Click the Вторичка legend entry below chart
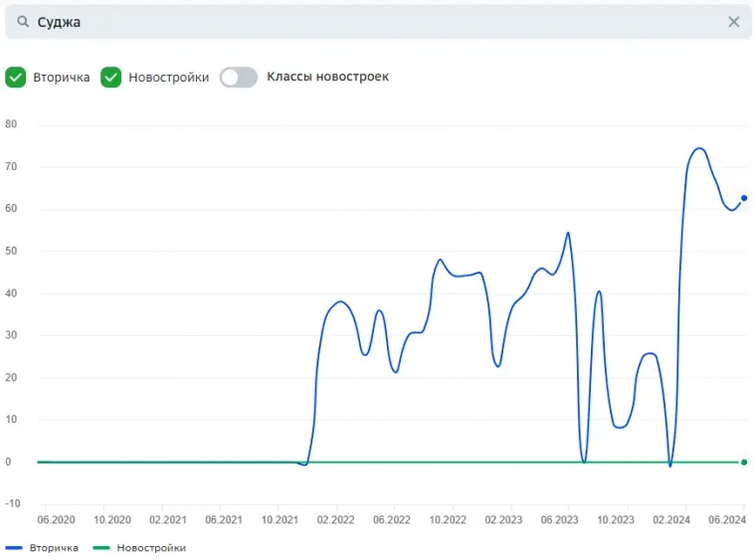This screenshot has height=560, width=754. pyautogui.click(x=53, y=548)
